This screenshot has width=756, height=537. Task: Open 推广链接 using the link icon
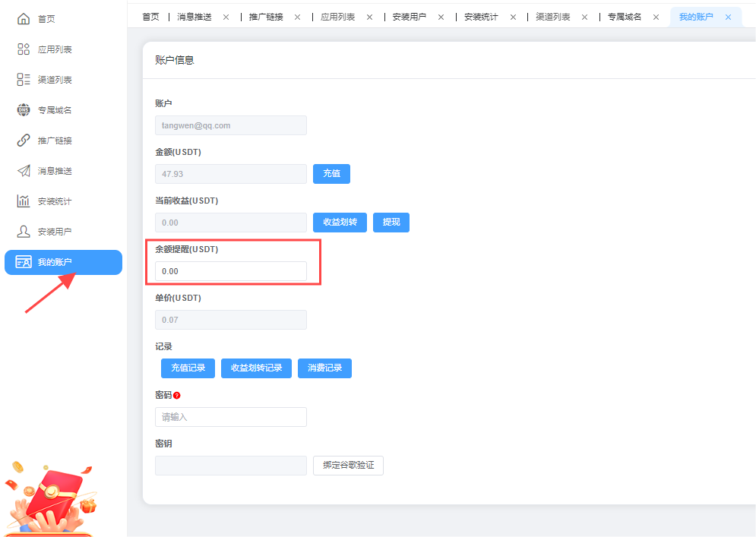coord(24,141)
